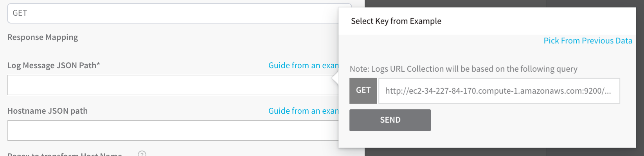Viewport: 644px width, 156px height.
Task: Click the help icon beside Regex to transform Host Name
Action: pyautogui.click(x=142, y=154)
